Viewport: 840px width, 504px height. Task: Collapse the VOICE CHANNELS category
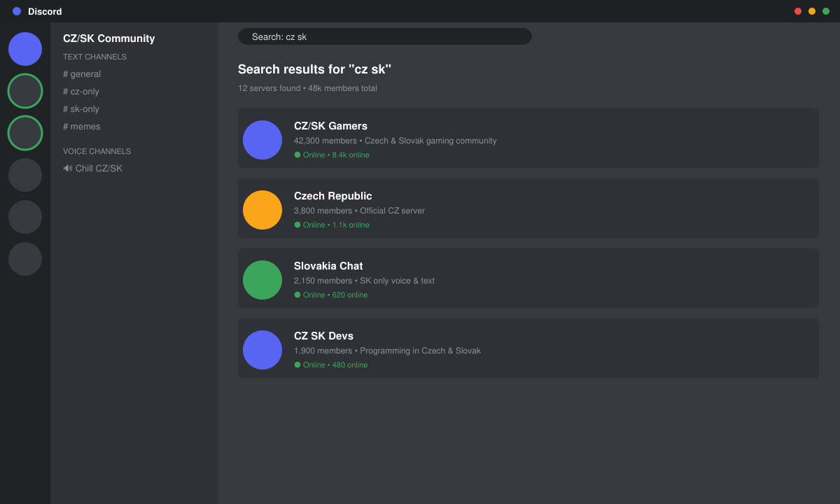tap(97, 151)
